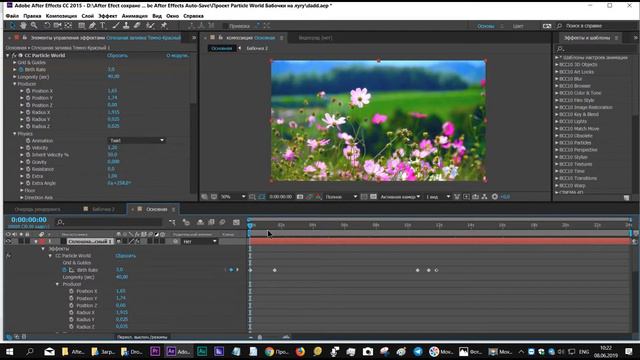Open the Слой menu

point(87,16)
